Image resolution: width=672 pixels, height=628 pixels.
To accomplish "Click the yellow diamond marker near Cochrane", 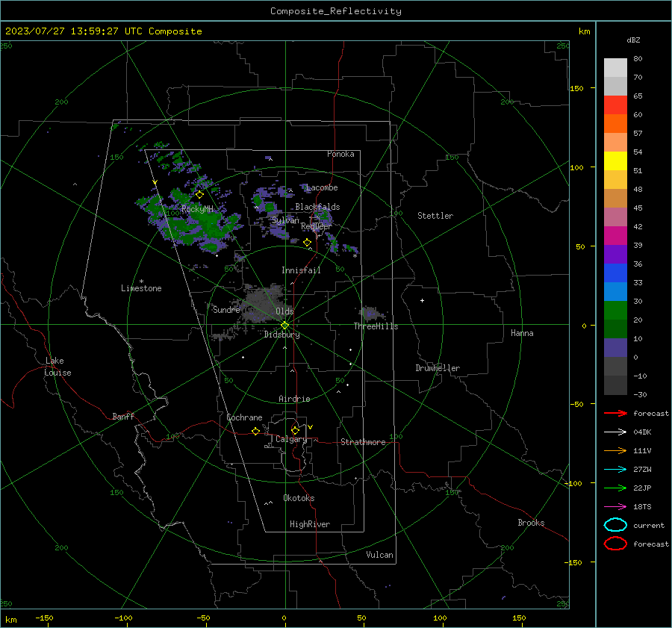I will pyautogui.click(x=255, y=431).
